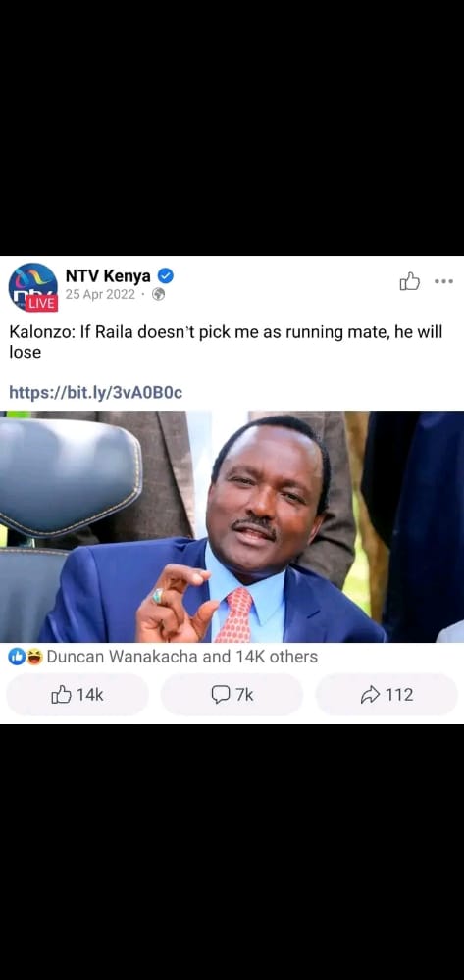Open the bit.ly/3vA0B0c link
Screen dimensions: 464x980
(x=96, y=393)
